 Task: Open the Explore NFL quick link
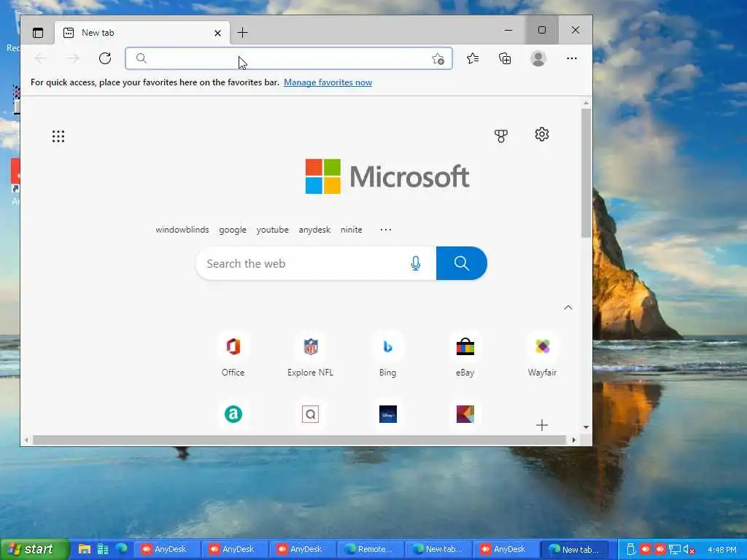pos(310,355)
